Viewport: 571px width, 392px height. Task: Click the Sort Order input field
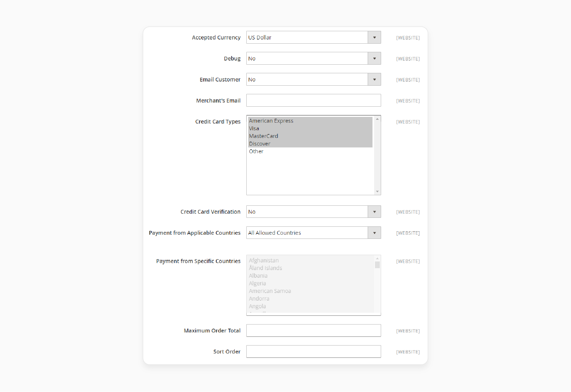[x=314, y=352]
